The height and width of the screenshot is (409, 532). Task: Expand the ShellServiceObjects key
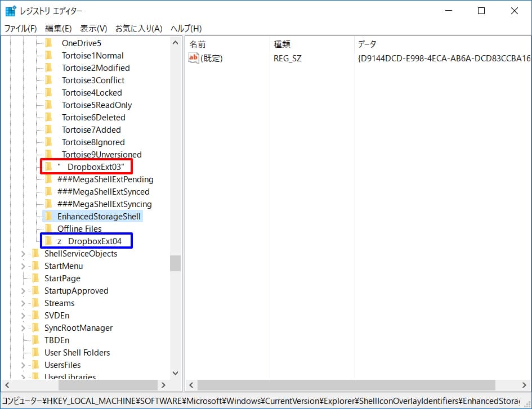point(23,254)
